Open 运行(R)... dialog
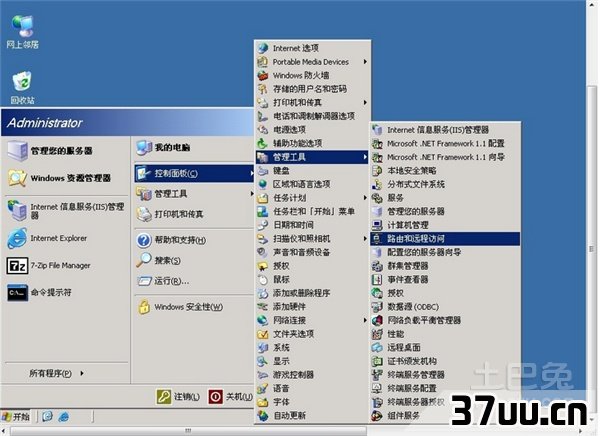 (x=163, y=281)
